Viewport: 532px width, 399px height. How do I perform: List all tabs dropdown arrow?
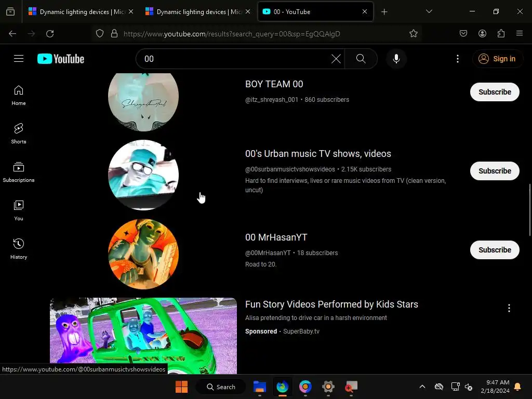coord(429,12)
